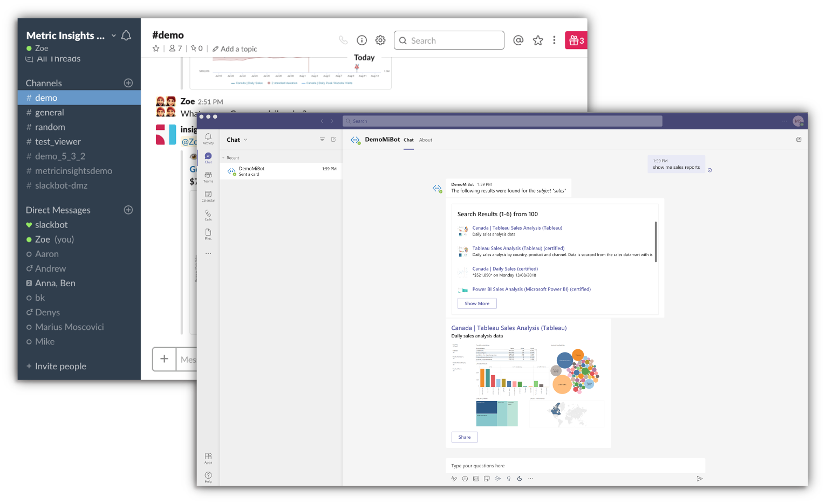Show channel details info icon in Slack
The width and height of the screenshot is (826, 504).
(x=362, y=40)
